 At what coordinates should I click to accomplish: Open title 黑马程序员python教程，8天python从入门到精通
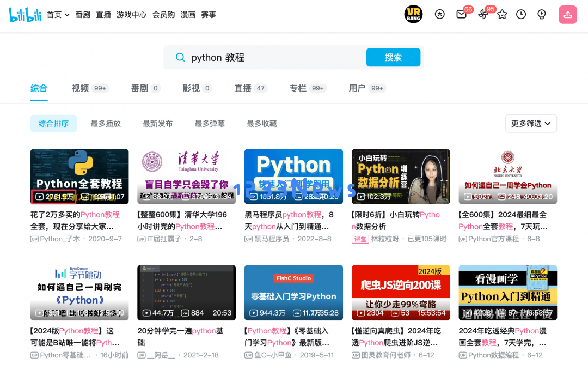point(289,221)
